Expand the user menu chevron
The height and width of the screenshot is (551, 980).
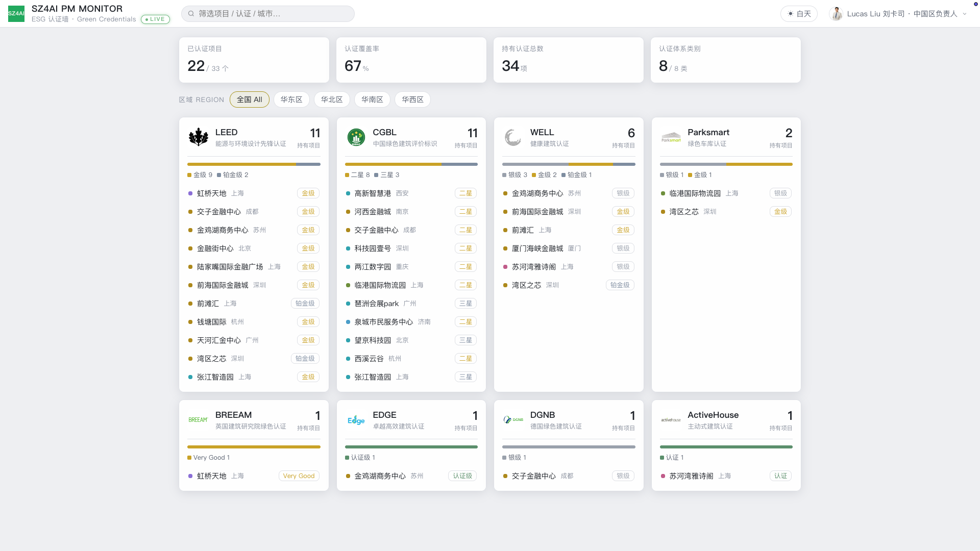pyautogui.click(x=965, y=14)
